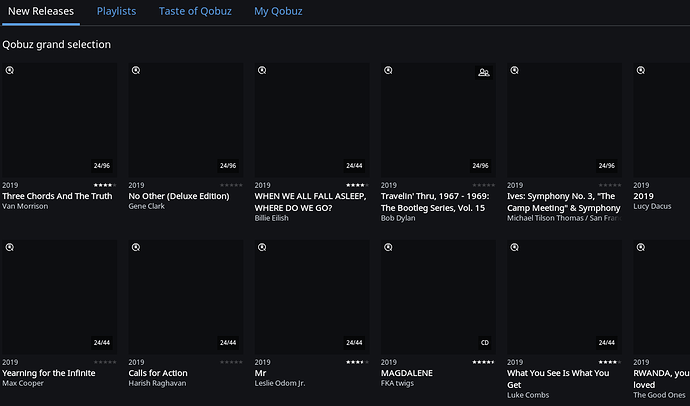Click the 24/44 badge on Mr album cover
Image resolution: width=690 pixels, height=406 pixels.
354,343
